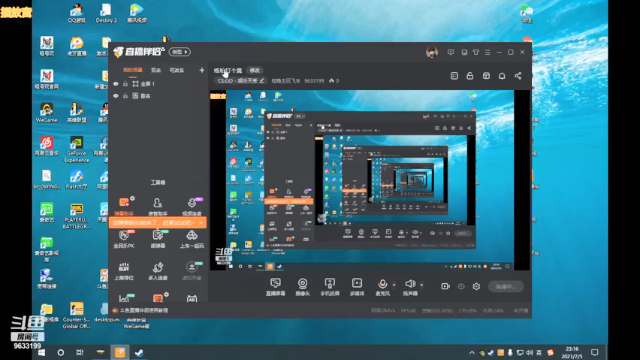The width and height of the screenshot is (640, 360).
Task: Open the WeGame desktop shortcut
Action: 47,113
